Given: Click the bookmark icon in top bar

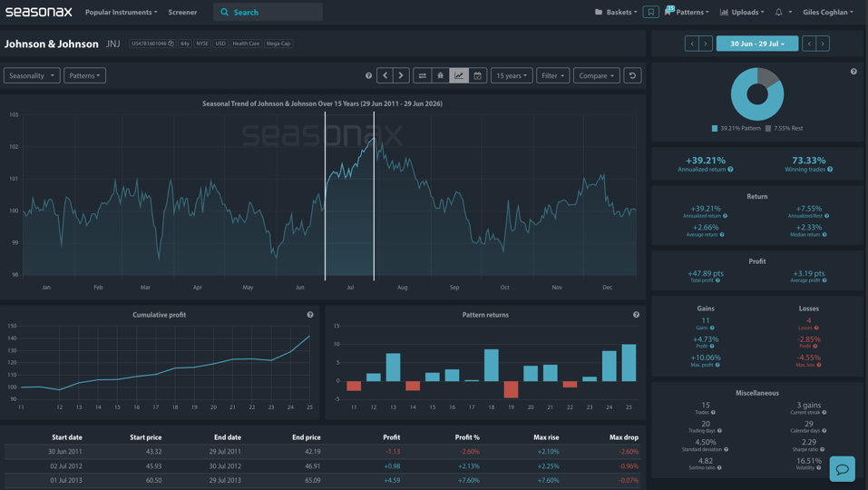Looking at the screenshot, I should pos(651,12).
